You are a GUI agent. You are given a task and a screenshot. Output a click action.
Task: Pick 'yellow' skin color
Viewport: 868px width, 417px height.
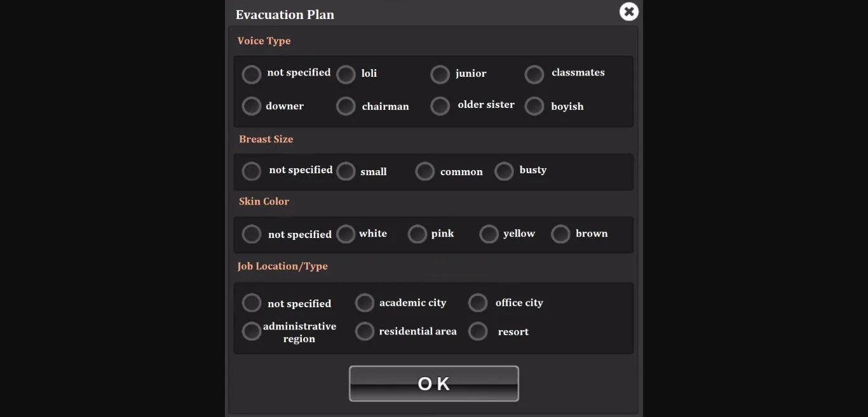coord(489,234)
